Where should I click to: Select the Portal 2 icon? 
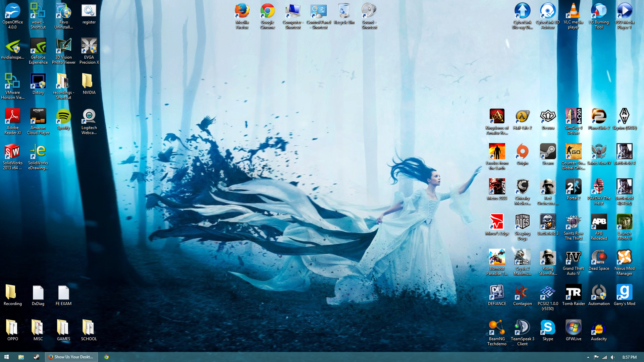tap(574, 189)
